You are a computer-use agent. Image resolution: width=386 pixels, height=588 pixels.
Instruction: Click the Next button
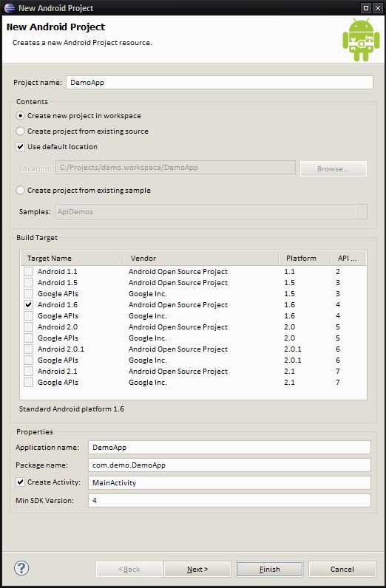coord(197,570)
